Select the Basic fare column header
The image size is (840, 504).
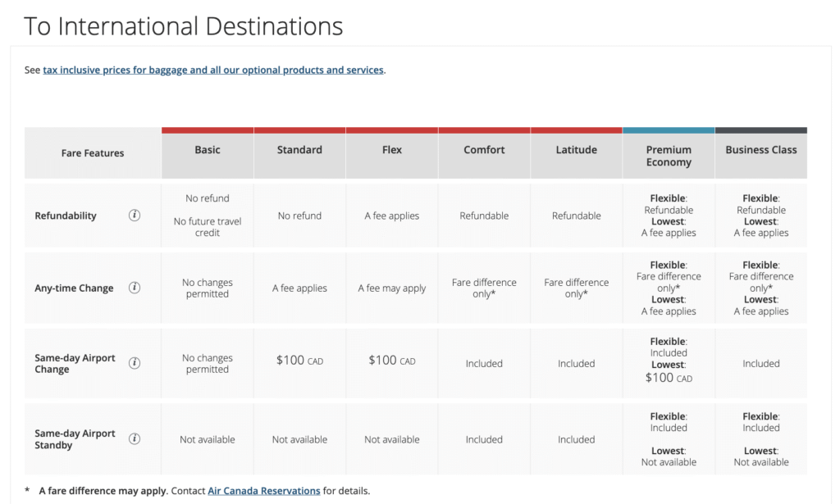coord(208,151)
